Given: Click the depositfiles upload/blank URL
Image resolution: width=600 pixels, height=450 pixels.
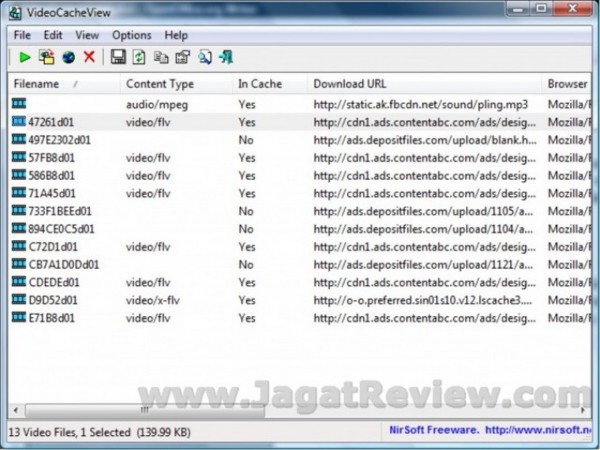Looking at the screenshot, I should pos(425,140).
